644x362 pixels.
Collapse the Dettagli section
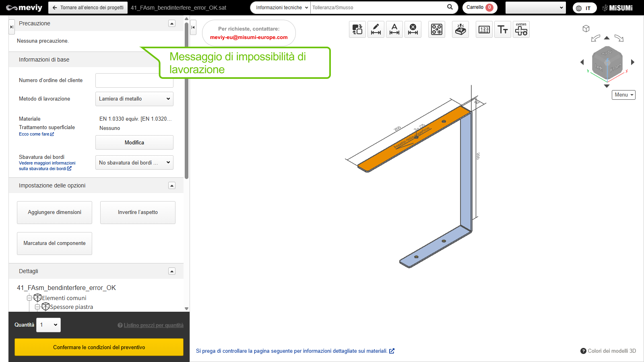tap(172, 271)
